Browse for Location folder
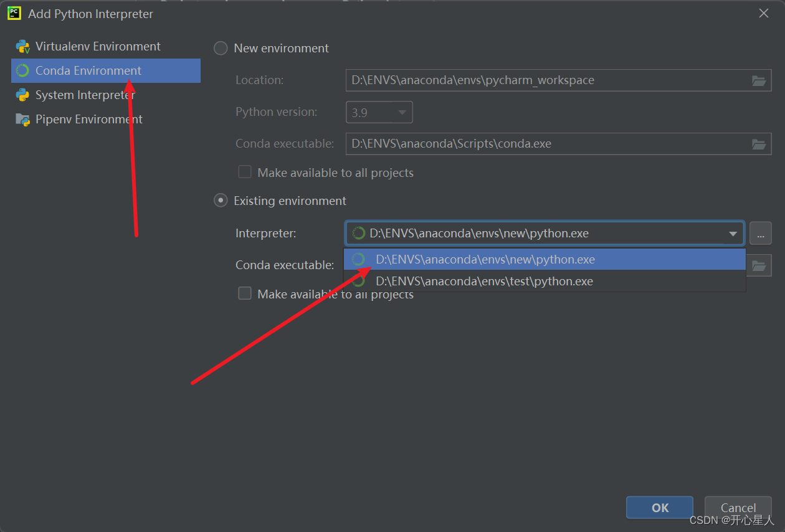The image size is (785, 532). [x=758, y=80]
